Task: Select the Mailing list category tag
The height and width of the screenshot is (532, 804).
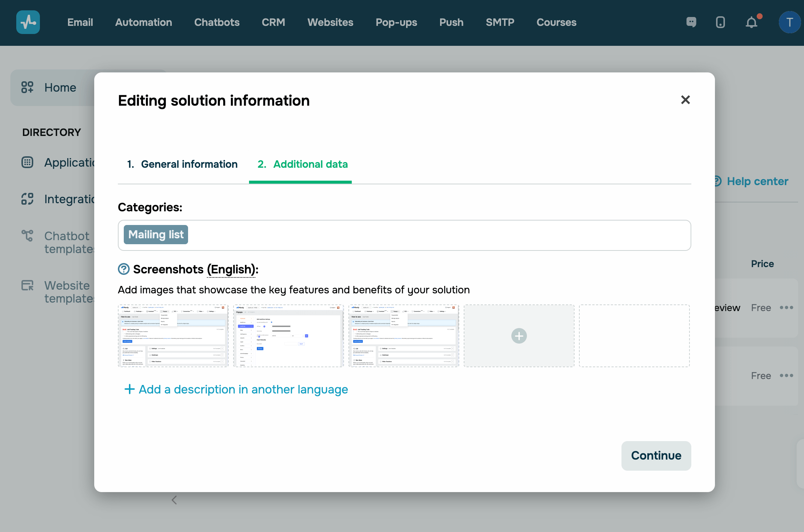Action: pos(156,235)
